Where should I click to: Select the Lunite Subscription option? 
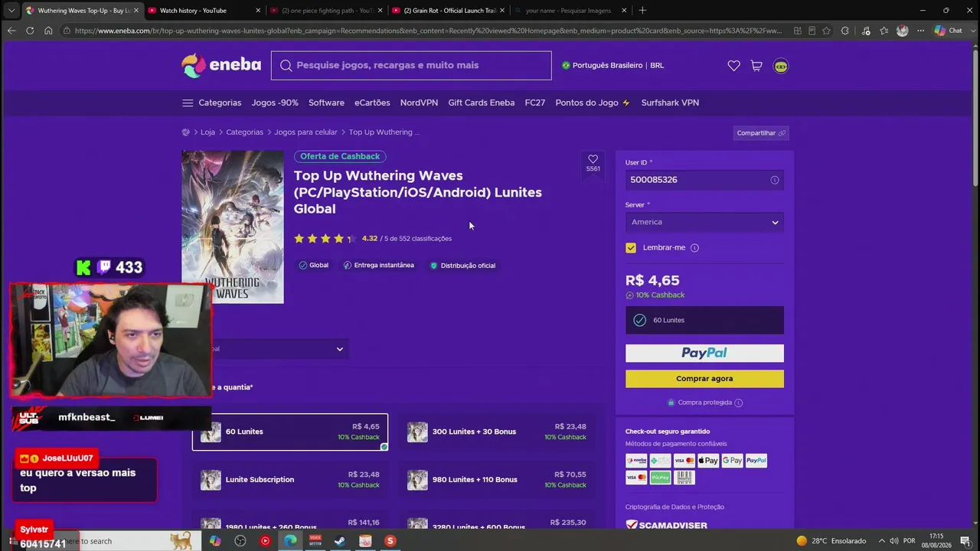(x=290, y=480)
